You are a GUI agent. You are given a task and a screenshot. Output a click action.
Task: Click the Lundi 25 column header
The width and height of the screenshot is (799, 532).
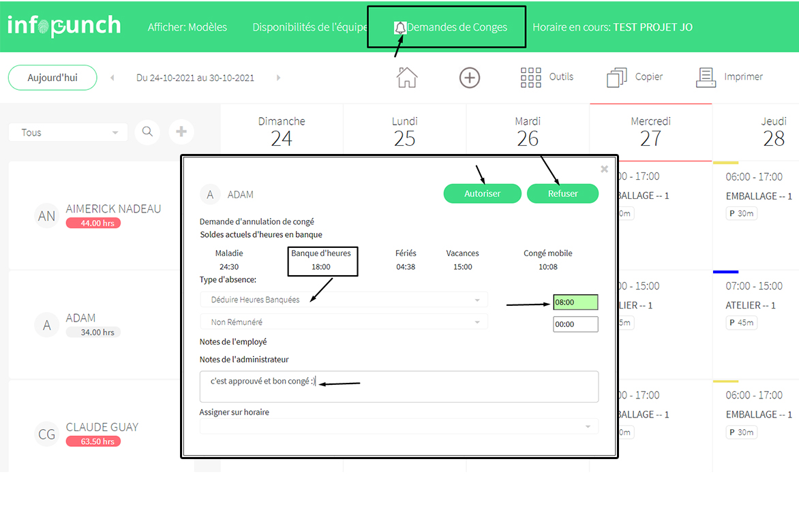tap(404, 132)
